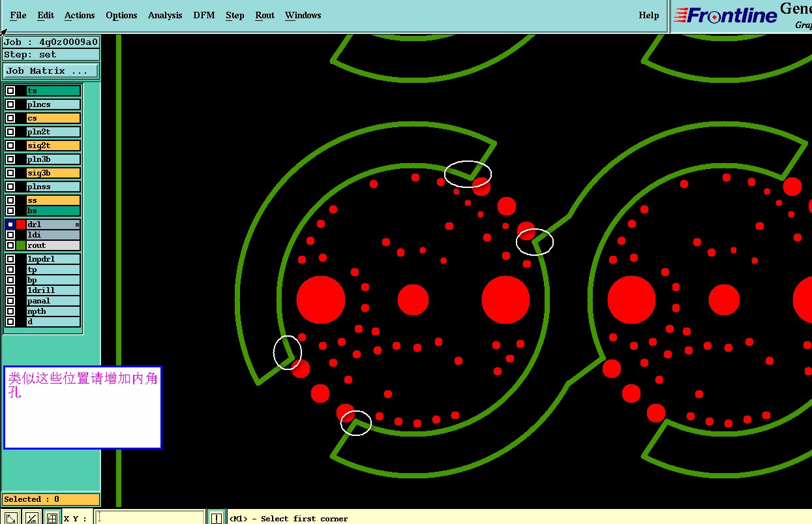Click the Chinese note text box
The height and width of the screenshot is (524, 812).
[x=83, y=407]
